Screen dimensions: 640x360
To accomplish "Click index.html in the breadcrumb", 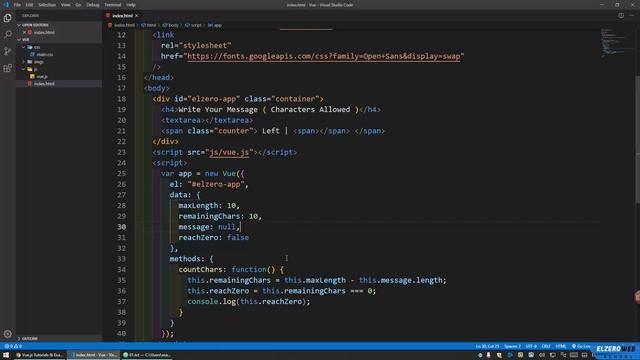I will (x=124, y=25).
